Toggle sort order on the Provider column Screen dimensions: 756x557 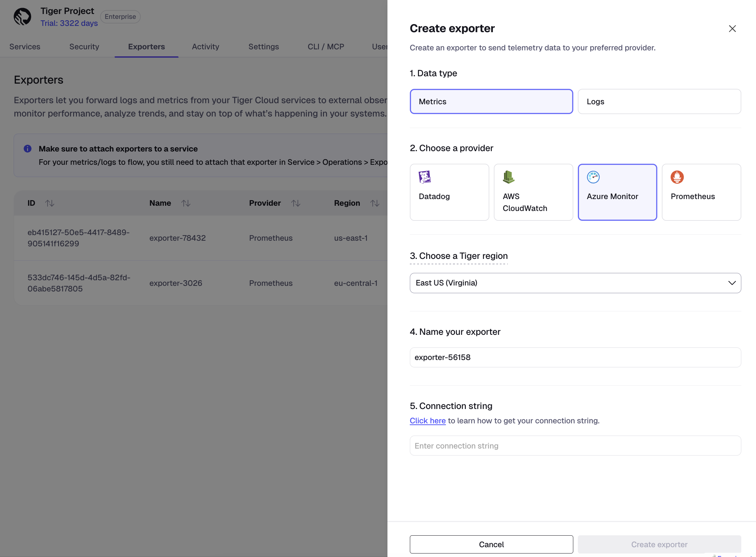coord(296,203)
